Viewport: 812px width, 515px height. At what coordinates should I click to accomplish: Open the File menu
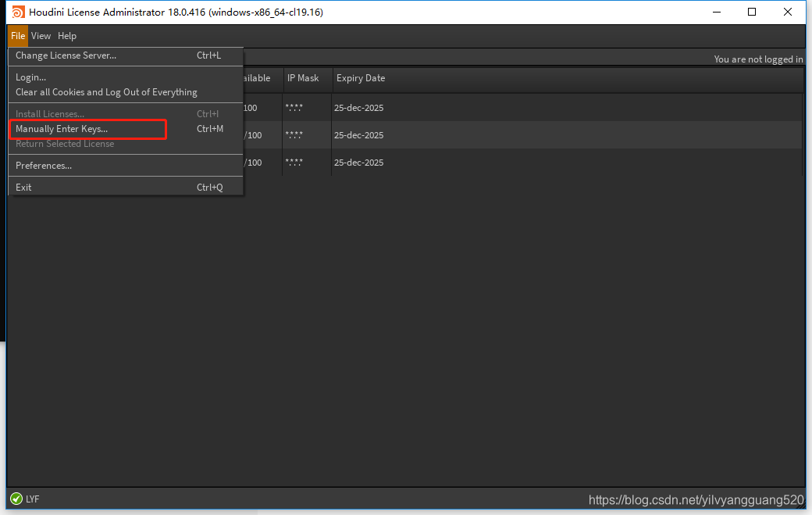coord(18,36)
